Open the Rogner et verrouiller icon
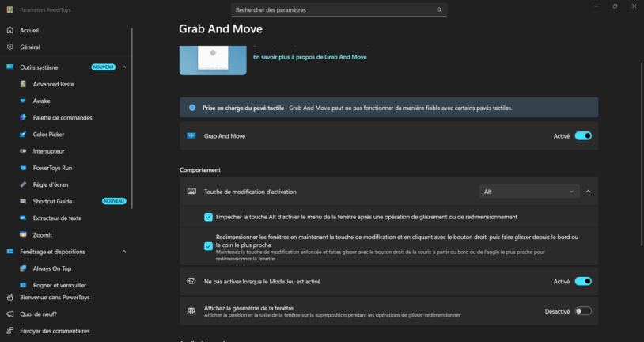The height and width of the screenshot is (342, 644). pos(23,285)
